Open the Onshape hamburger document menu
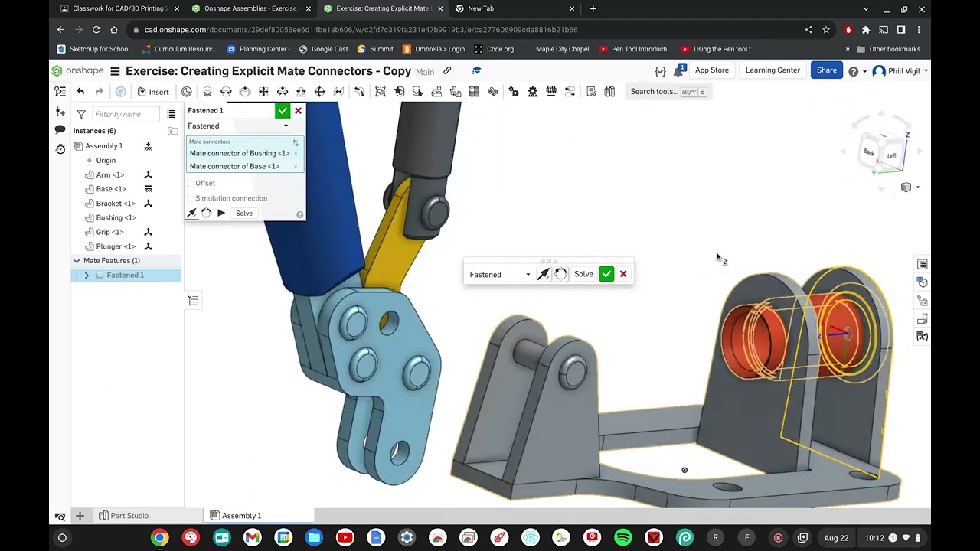This screenshot has height=551, width=980. coord(115,71)
